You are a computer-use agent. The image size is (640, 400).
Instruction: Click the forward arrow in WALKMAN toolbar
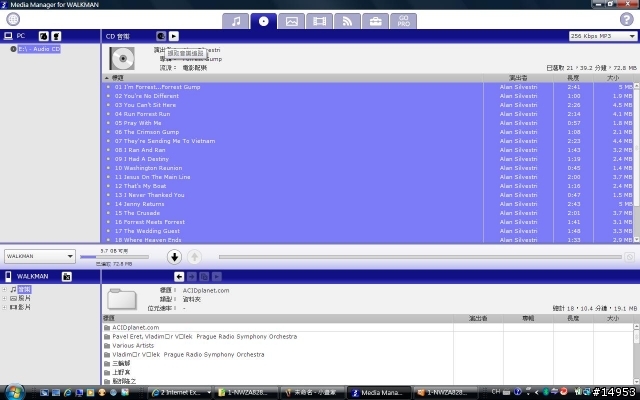pyautogui.click(x=191, y=277)
